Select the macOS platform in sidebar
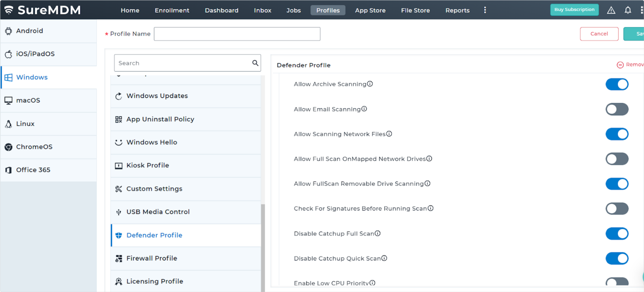This screenshot has width=644, height=292. click(28, 100)
